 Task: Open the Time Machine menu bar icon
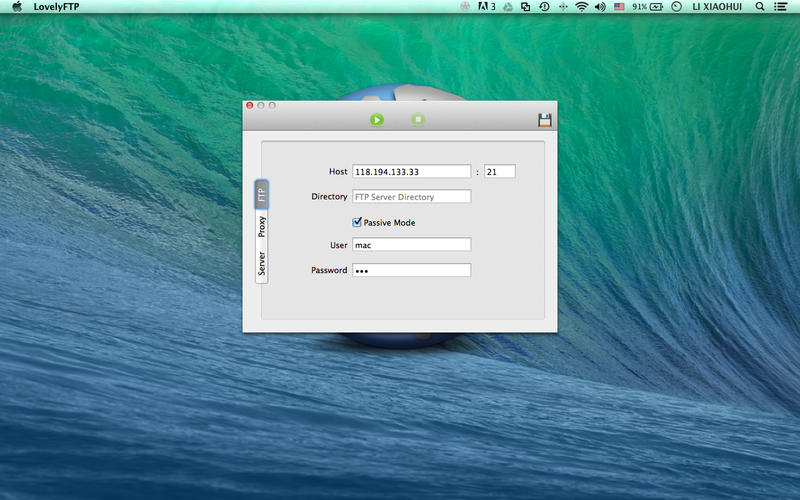click(x=544, y=7)
